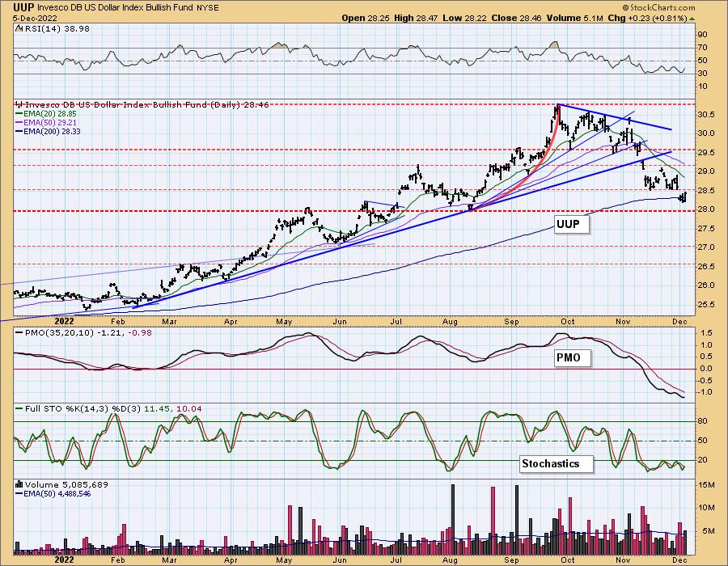Screen dimensions: 728x566
Task: Click the High 28.47 header value
Action: (416, 18)
